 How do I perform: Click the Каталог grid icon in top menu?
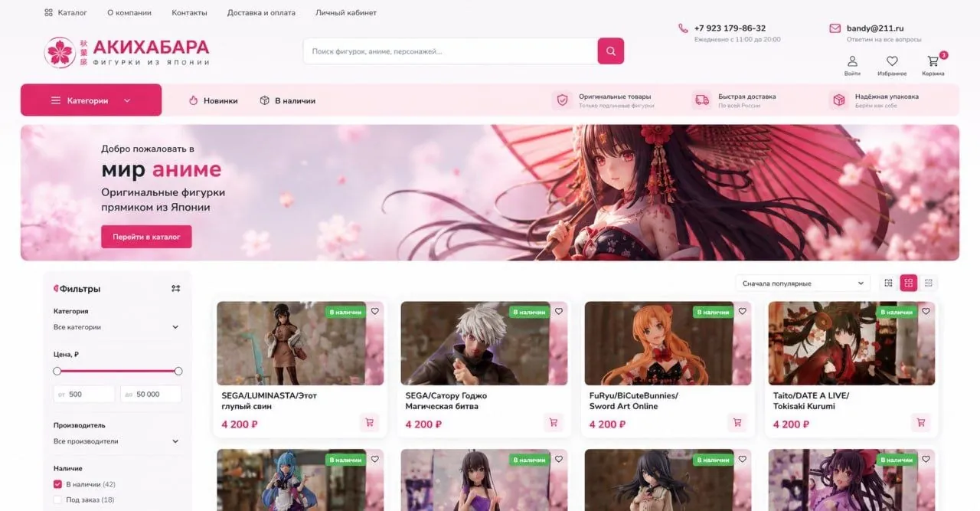click(x=48, y=13)
